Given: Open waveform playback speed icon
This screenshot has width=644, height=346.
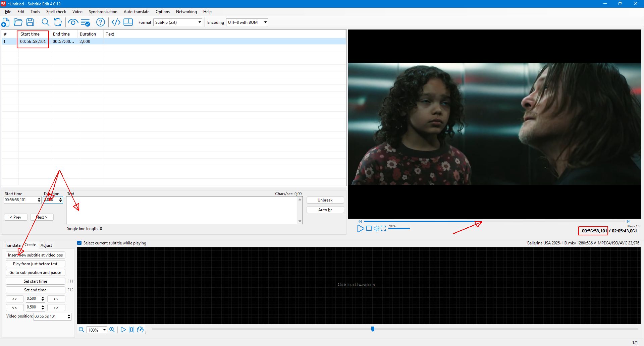Looking at the screenshot, I should [x=140, y=330].
